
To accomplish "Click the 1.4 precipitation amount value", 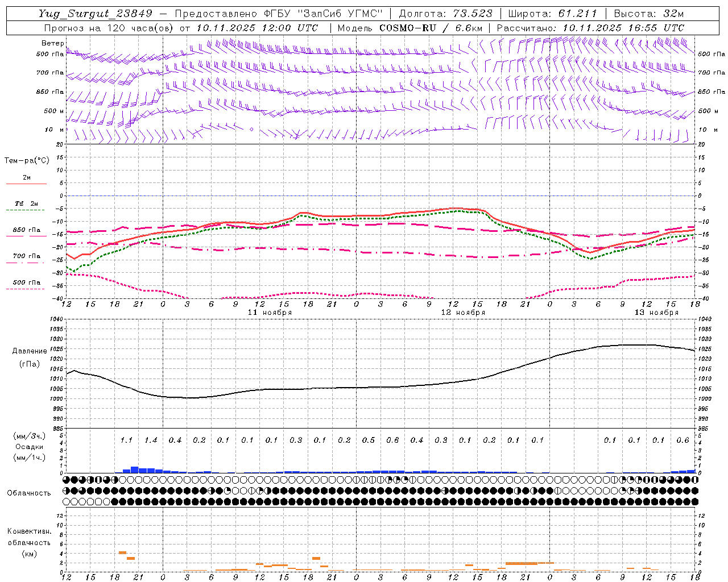I will [x=151, y=440].
